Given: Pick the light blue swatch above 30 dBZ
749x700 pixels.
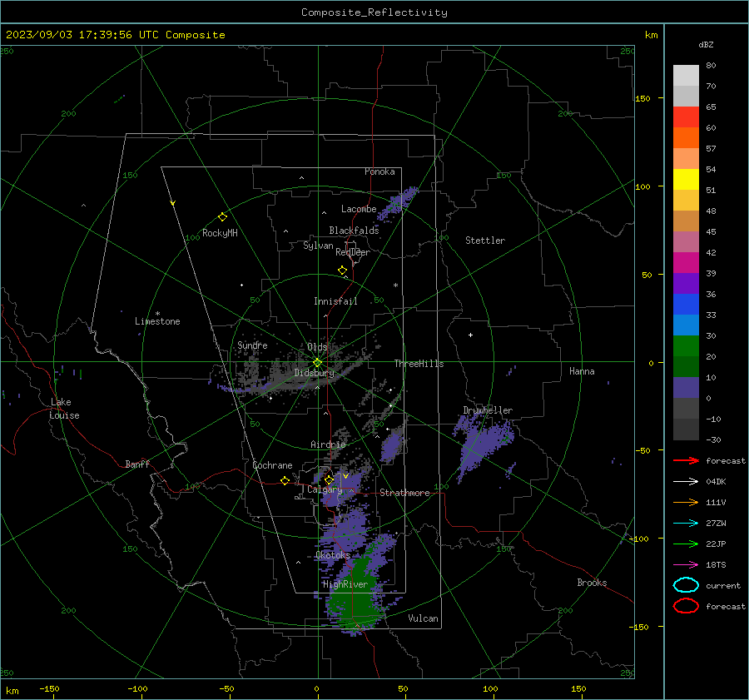Looking at the screenshot, I should tap(686, 325).
